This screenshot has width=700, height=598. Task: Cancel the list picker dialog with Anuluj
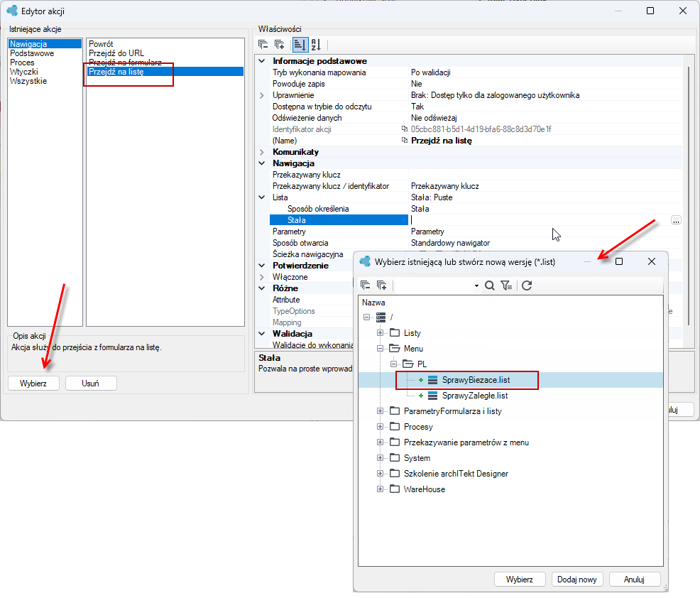coord(635,580)
